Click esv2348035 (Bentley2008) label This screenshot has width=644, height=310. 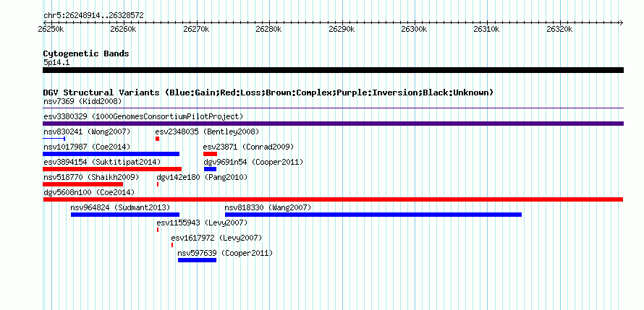(x=207, y=132)
